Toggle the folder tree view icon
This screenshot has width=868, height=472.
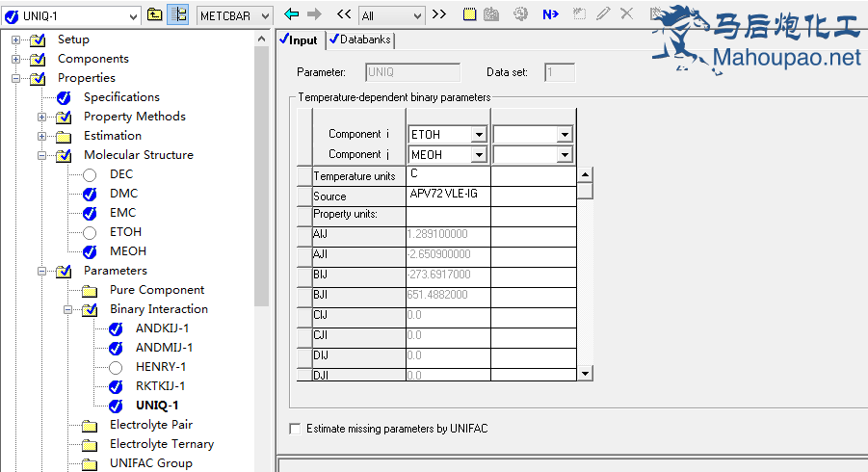pyautogui.click(x=178, y=14)
